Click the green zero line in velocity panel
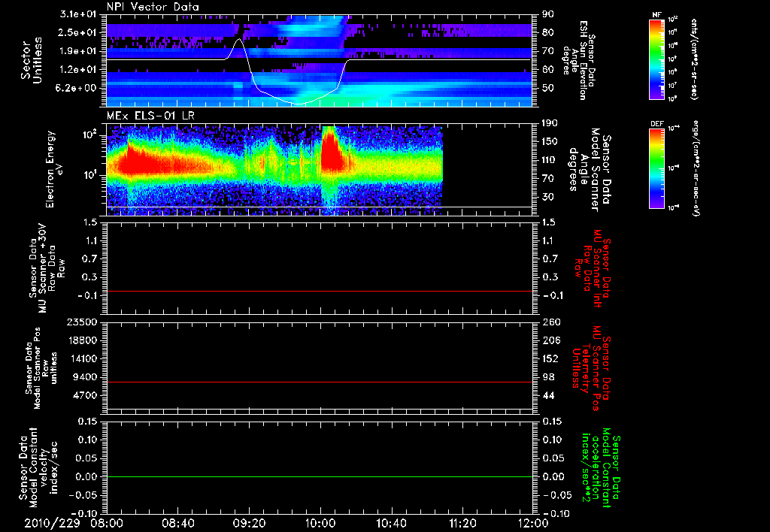The width and height of the screenshot is (770, 532). (319, 476)
